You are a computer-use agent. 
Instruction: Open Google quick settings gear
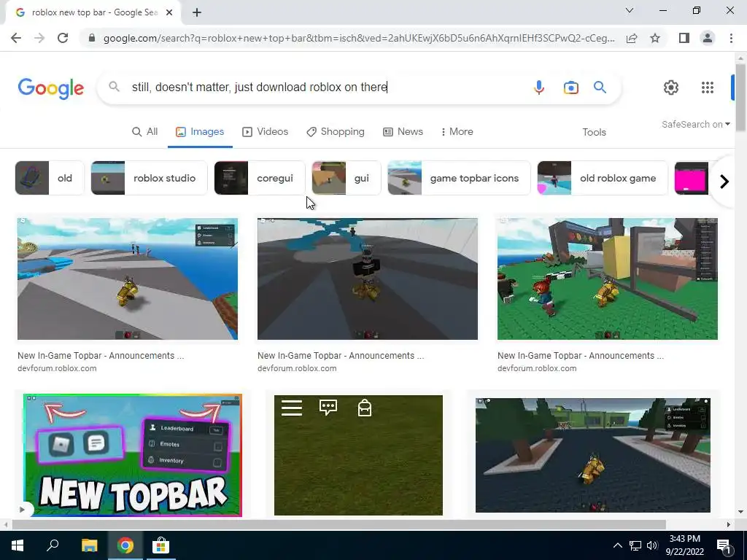coord(671,87)
